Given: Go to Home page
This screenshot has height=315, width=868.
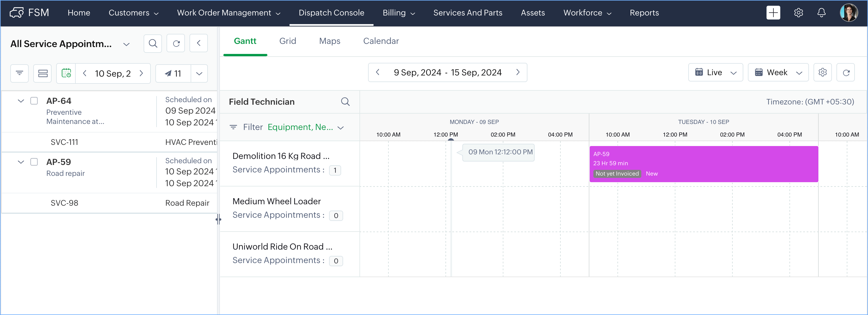Looking at the screenshot, I should pos(79,13).
